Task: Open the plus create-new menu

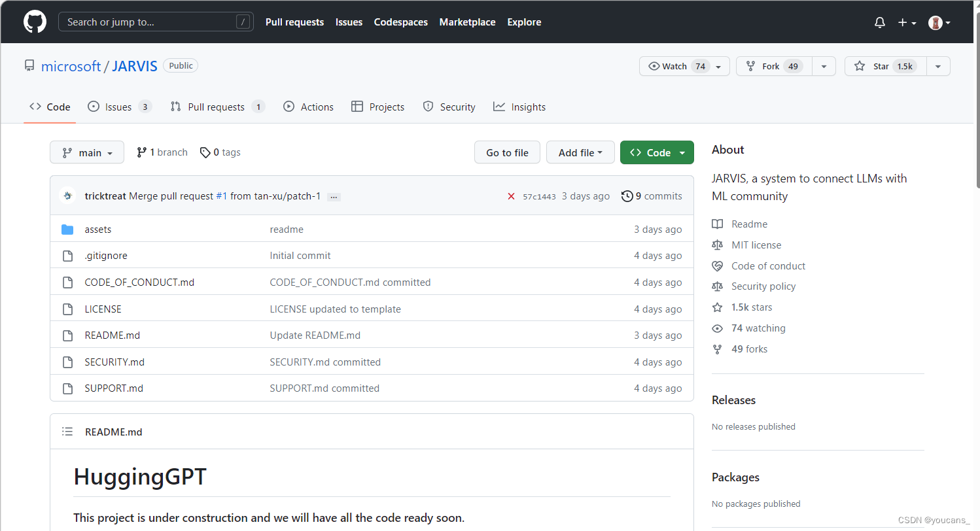Action: [907, 22]
